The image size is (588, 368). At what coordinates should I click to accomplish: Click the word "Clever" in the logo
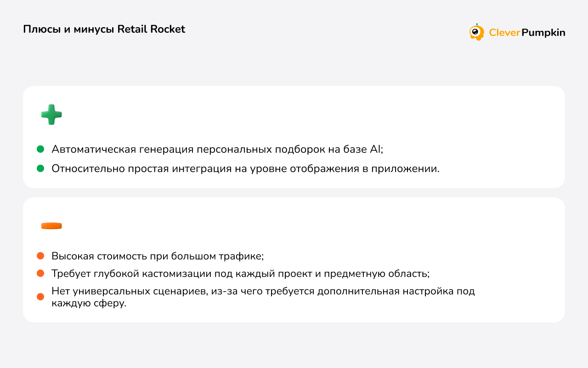504,33
